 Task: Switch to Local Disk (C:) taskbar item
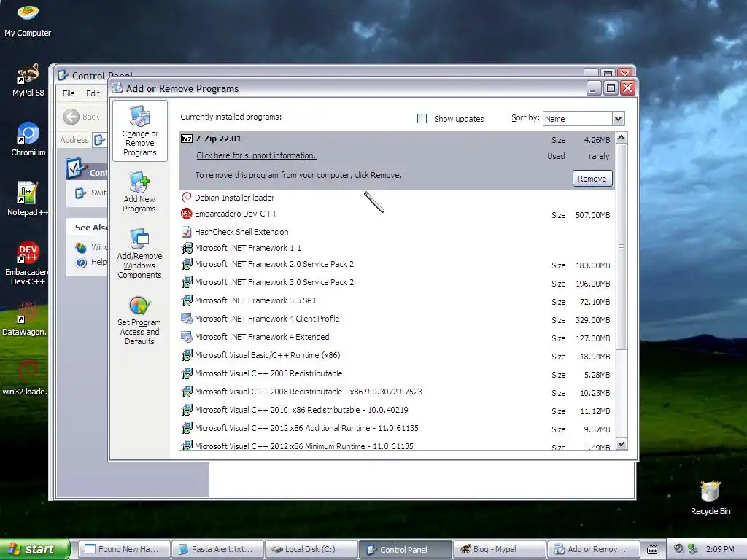(x=311, y=549)
